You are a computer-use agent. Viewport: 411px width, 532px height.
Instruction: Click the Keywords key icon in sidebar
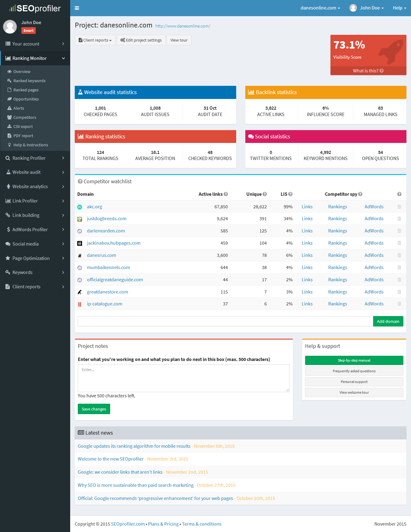tap(8, 272)
